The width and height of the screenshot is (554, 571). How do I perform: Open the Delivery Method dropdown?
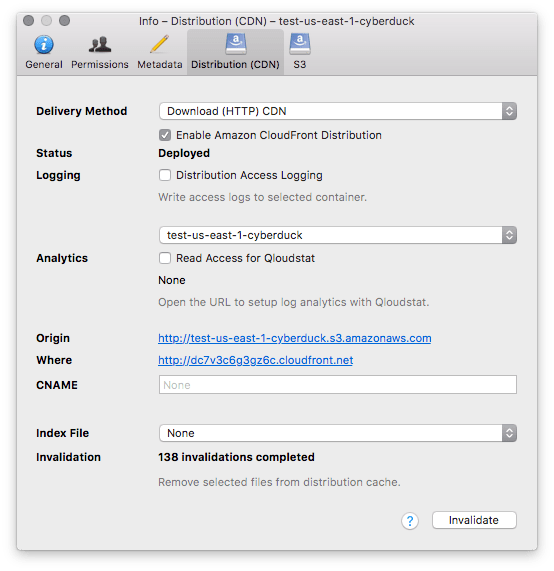(338, 111)
